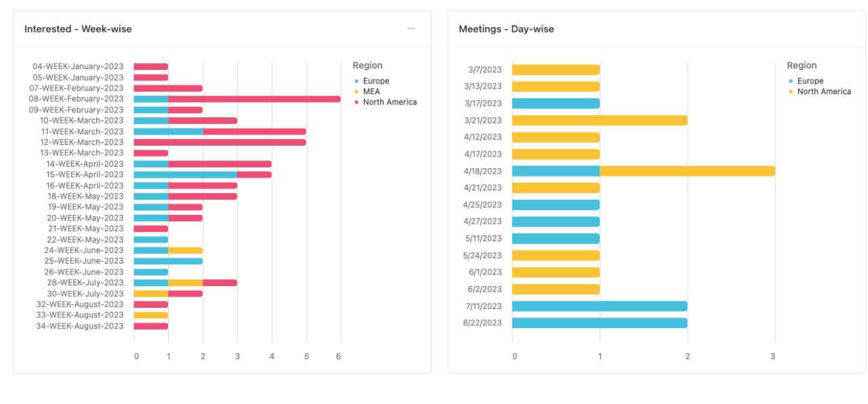
Task: Select the yellow segment of 4/18/2023 bar
Action: pos(687,171)
